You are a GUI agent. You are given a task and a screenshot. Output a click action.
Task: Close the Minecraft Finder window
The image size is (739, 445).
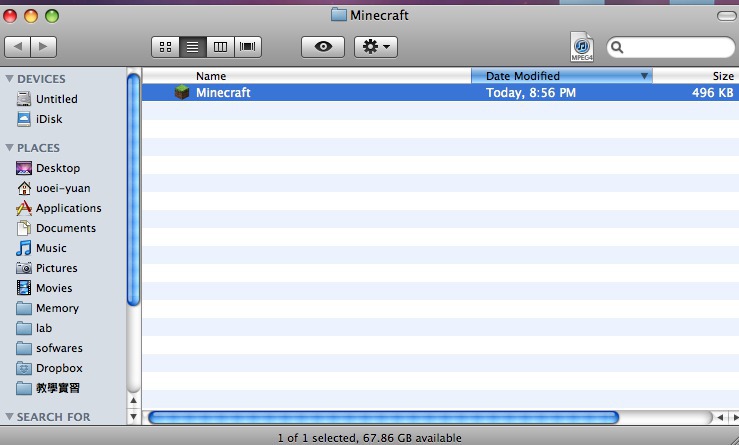coord(10,16)
